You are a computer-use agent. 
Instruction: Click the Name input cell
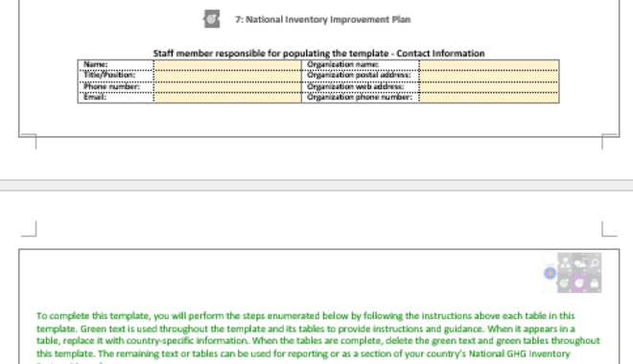coord(227,65)
